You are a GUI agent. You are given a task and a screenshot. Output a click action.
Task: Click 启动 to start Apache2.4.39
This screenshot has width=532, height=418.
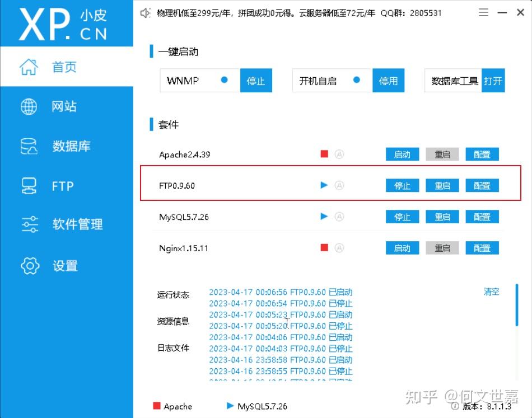[402, 154]
